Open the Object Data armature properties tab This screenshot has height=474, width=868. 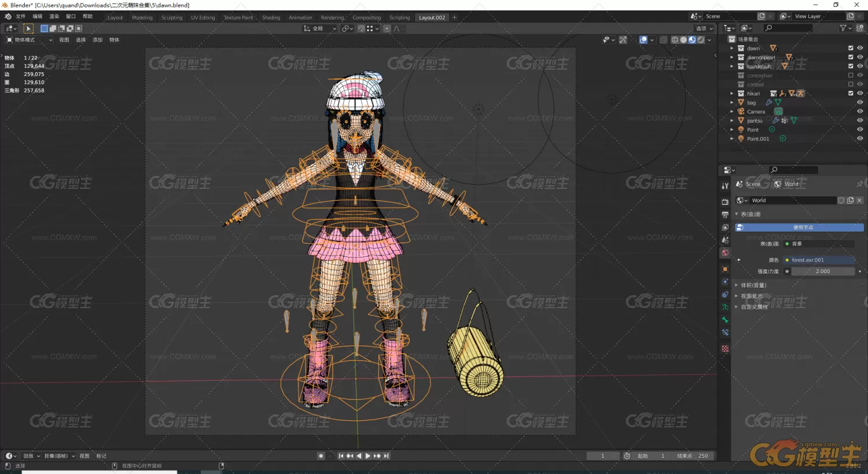point(725,307)
